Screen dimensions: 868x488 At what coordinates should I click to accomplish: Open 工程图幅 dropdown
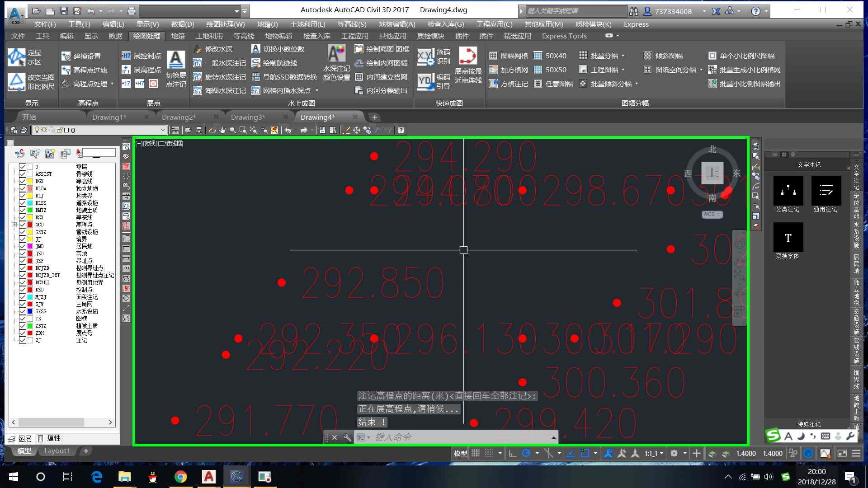pos(623,70)
